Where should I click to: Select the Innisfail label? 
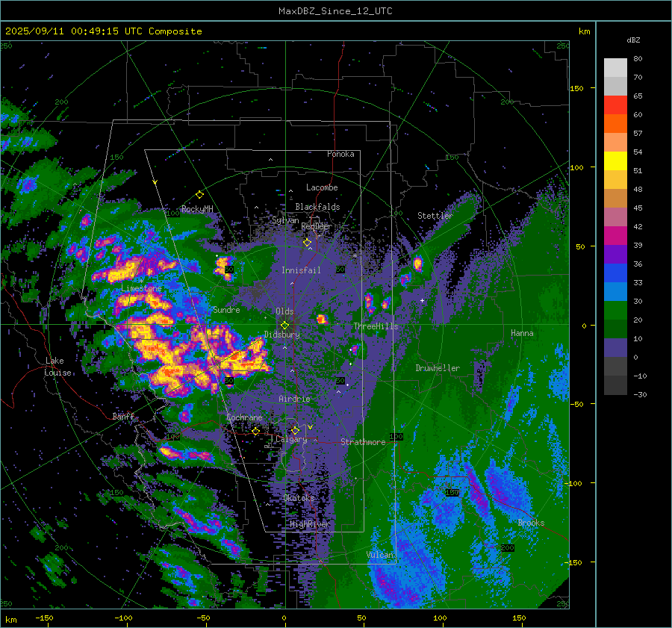click(301, 270)
